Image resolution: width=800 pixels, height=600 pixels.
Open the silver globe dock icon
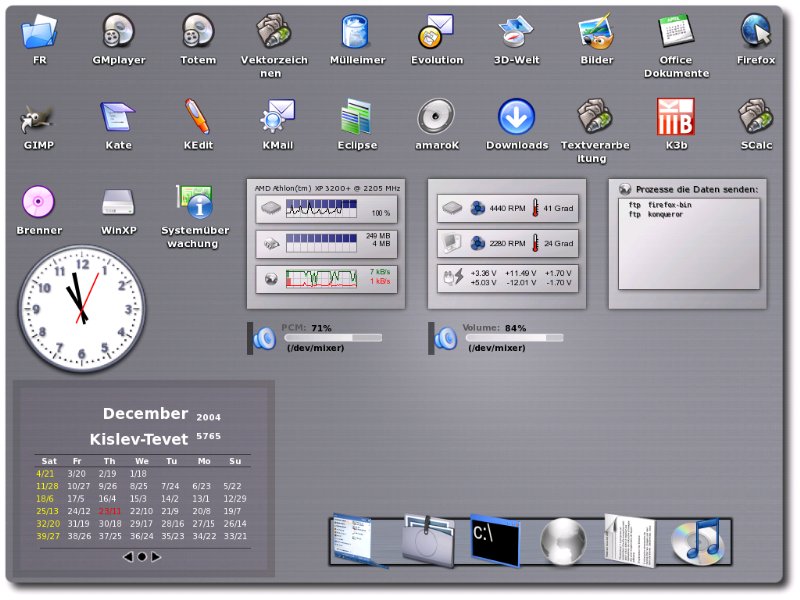563,542
